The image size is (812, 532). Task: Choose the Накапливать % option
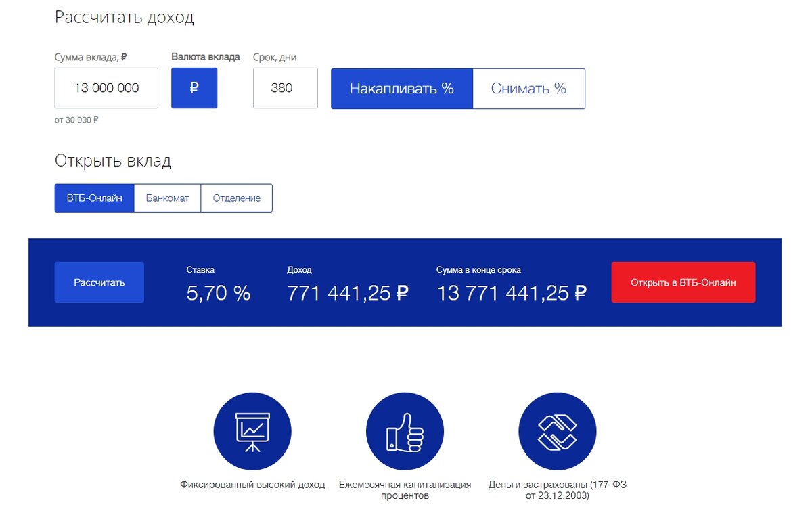[x=402, y=89]
